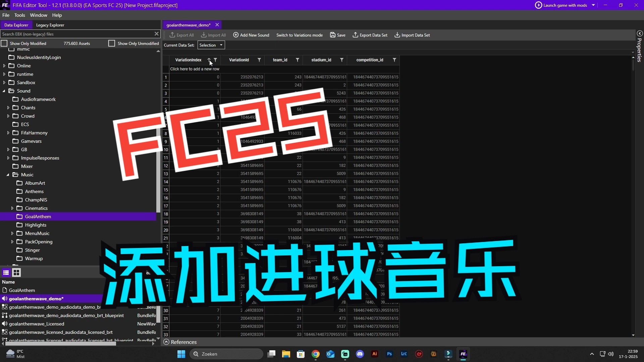
Task: Open the Help menu
Action: [57, 15]
